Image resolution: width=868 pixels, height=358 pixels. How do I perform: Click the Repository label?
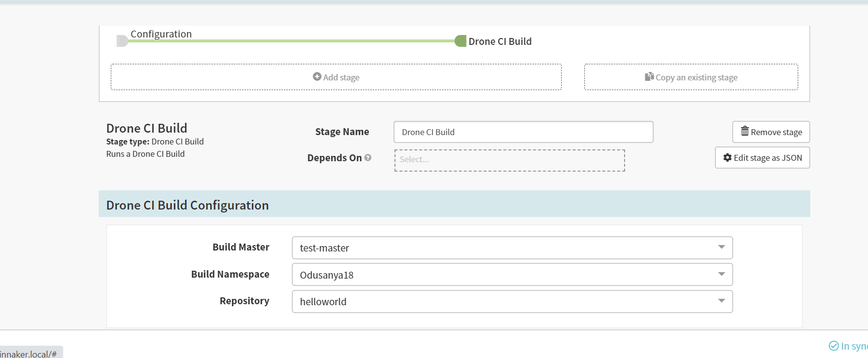[244, 301]
